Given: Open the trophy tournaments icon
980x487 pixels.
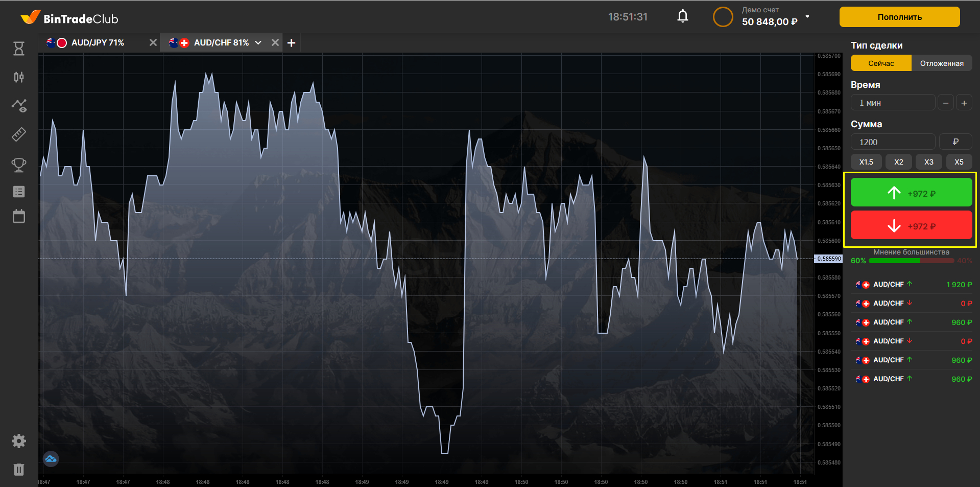Looking at the screenshot, I should pos(19,165).
